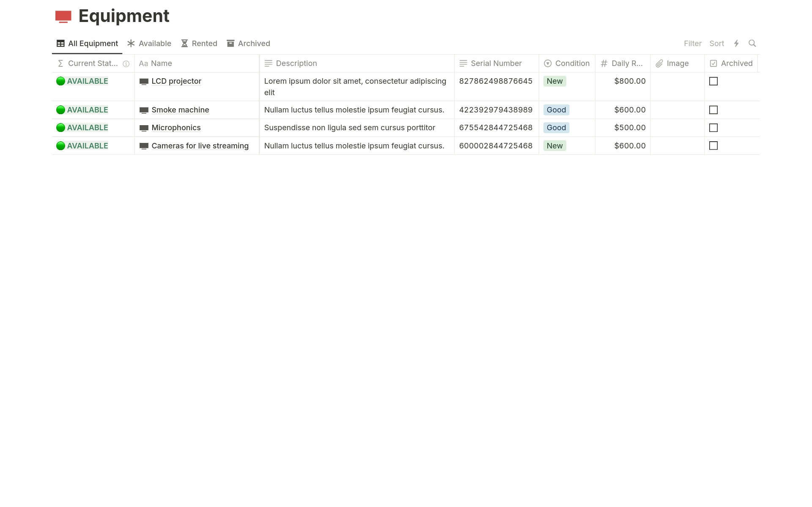Click the Cameras for live streaming icon
Screen dimensions: 812x507
pyautogui.click(x=144, y=146)
